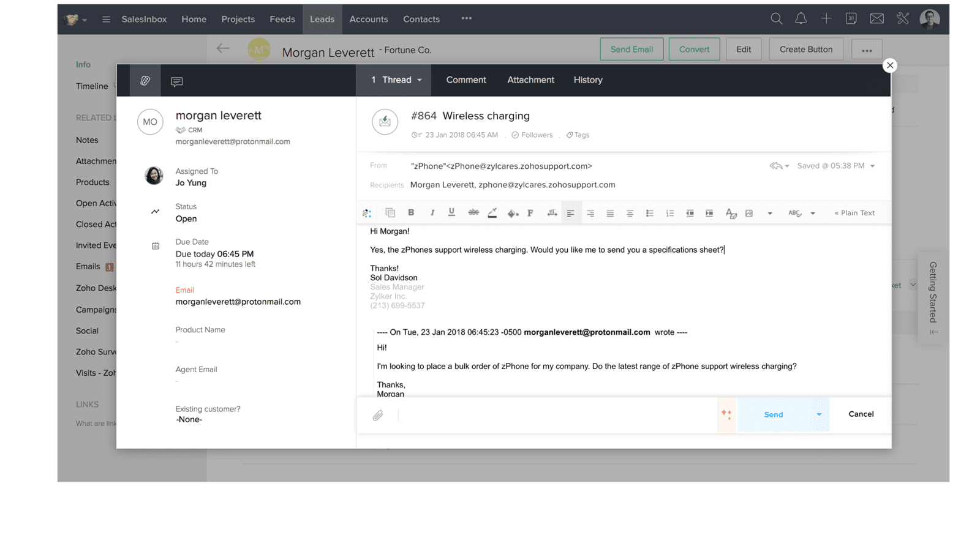Open the font family tool
Screen dimensions: 980x541
530,213
